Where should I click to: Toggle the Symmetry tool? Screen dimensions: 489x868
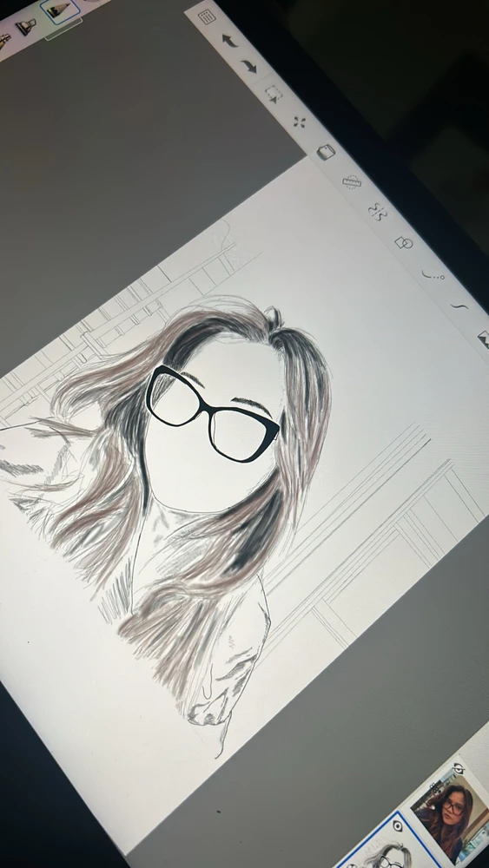tap(377, 212)
